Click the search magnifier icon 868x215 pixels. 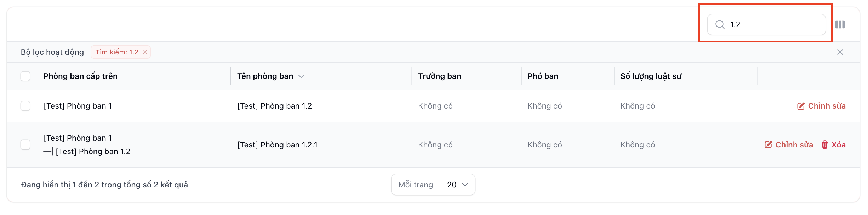720,24
